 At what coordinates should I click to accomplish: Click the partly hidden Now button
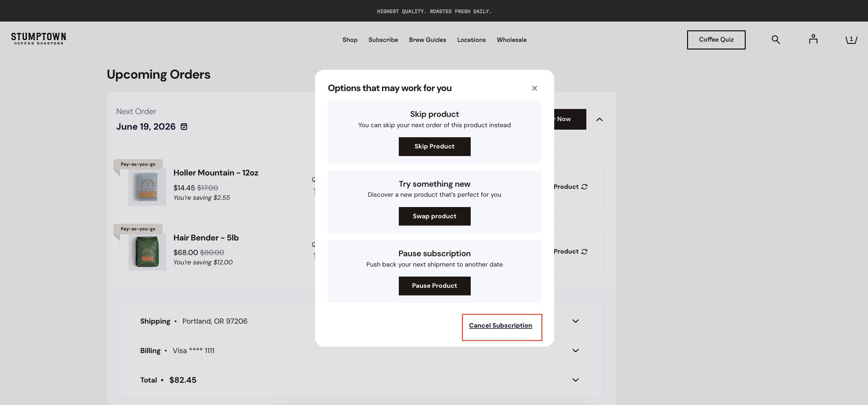point(570,119)
